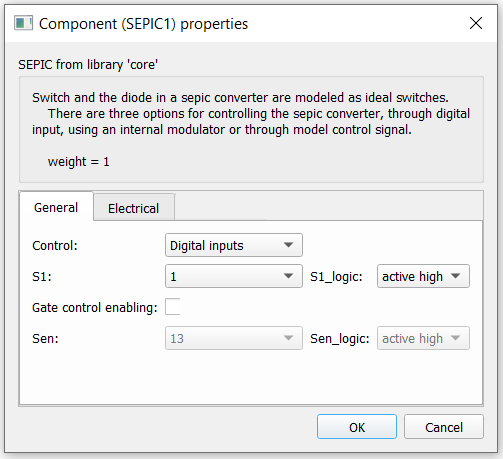The height and width of the screenshot is (459, 503).
Task: Select the General tab
Action: click(x=56, y=207)
